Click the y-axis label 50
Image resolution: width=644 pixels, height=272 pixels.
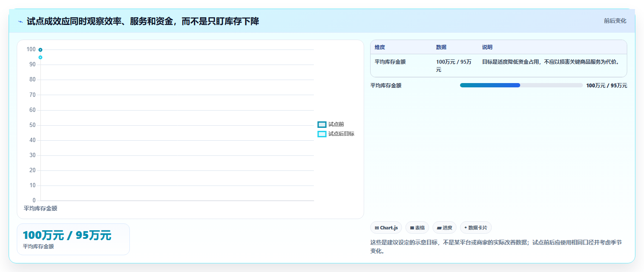pos(32,125)
